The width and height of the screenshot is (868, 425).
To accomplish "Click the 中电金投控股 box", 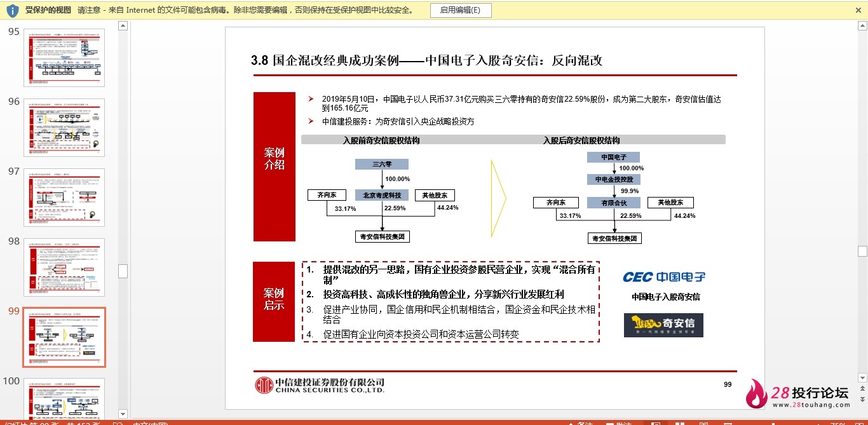I will point(614,180).
